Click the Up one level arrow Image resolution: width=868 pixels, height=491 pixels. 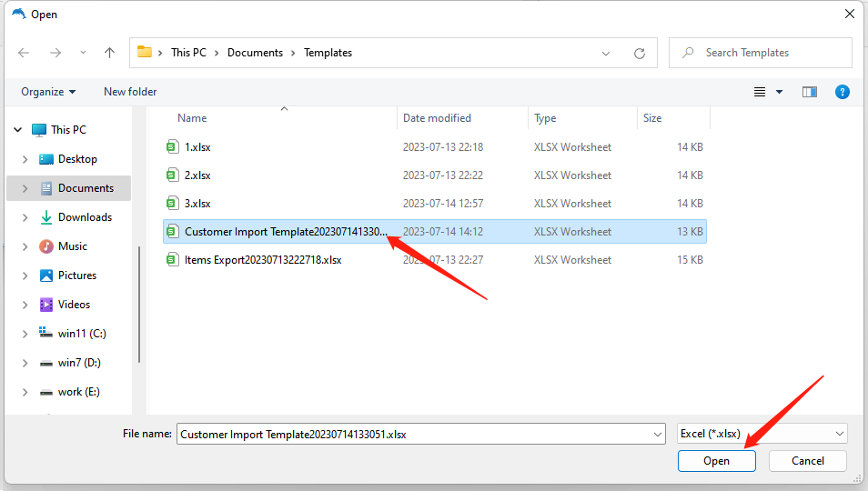(x=110, y=53)
